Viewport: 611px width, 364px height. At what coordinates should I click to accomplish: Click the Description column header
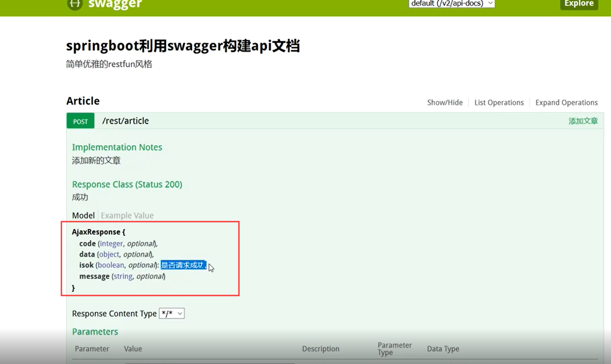pos(321,349)
